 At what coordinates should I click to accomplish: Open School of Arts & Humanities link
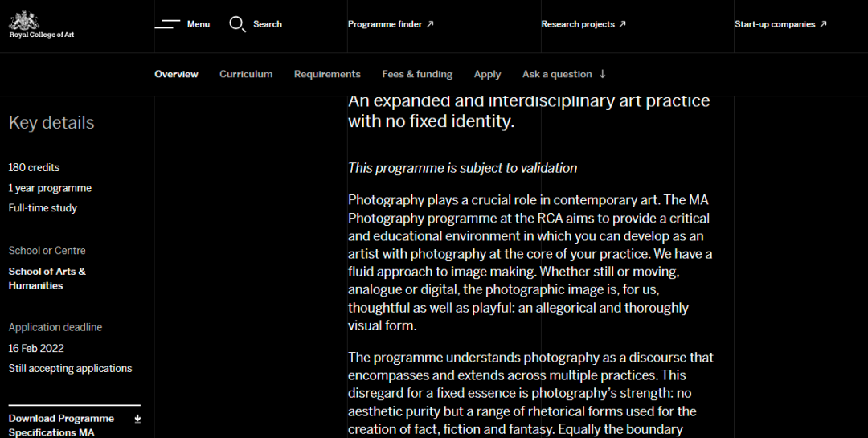coord(47,279)
